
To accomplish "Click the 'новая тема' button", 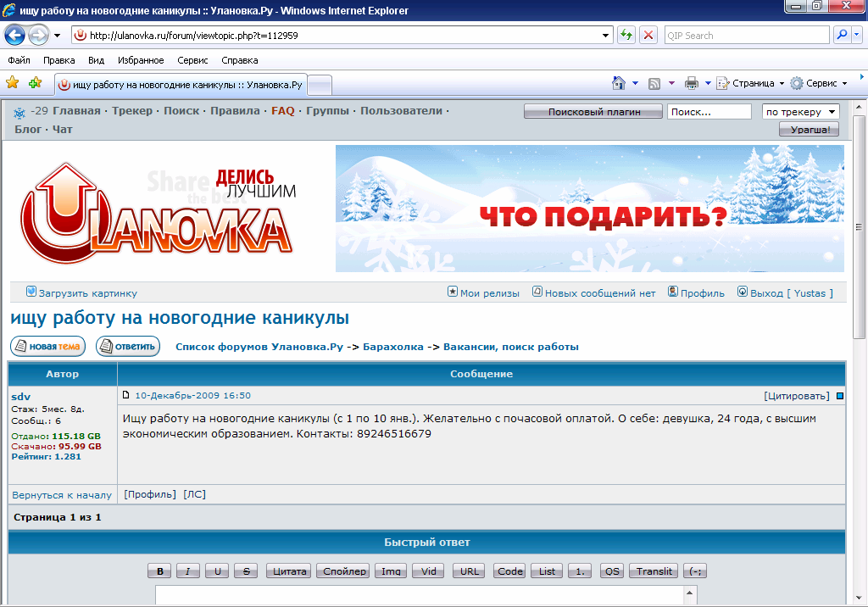I will 47,346.
